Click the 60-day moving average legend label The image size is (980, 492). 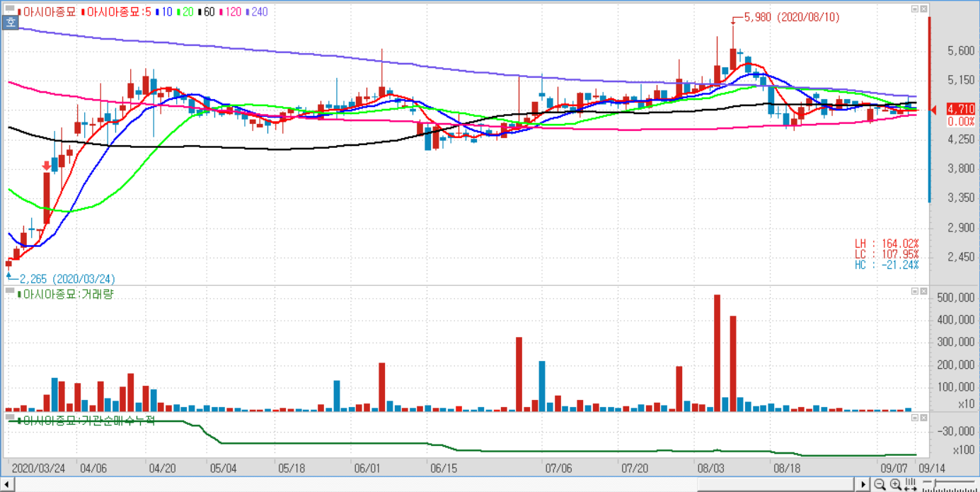206,12
